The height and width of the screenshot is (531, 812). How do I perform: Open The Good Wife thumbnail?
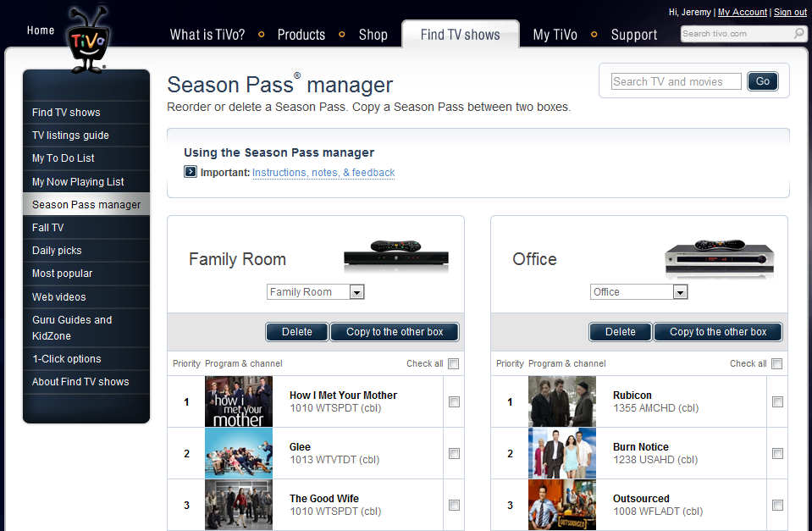[x=239, y=505]
